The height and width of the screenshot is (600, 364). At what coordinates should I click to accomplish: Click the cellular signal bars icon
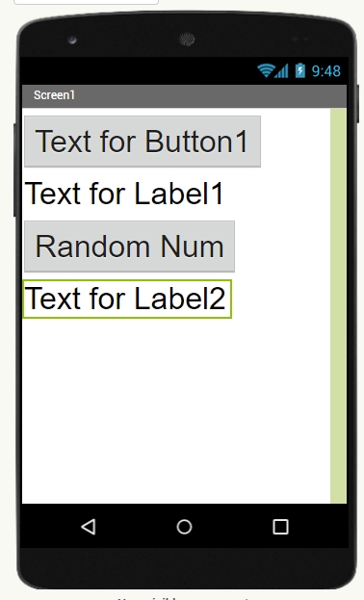coord(281,71)
